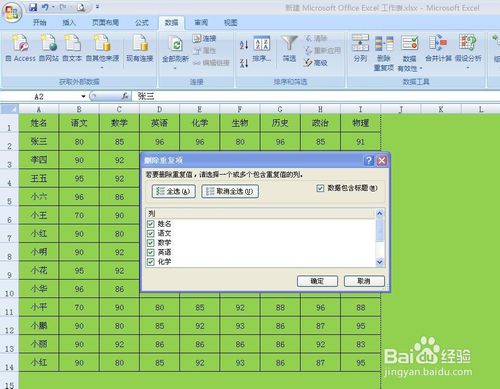
Task: Uncheck the 英语 column checkbox
Action: (151, 252)
